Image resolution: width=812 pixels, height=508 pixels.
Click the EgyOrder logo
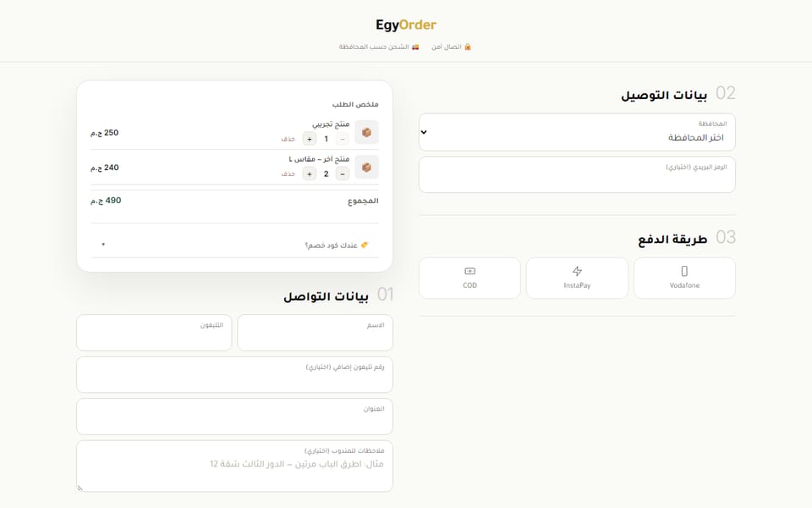click(x=406, y=25)
